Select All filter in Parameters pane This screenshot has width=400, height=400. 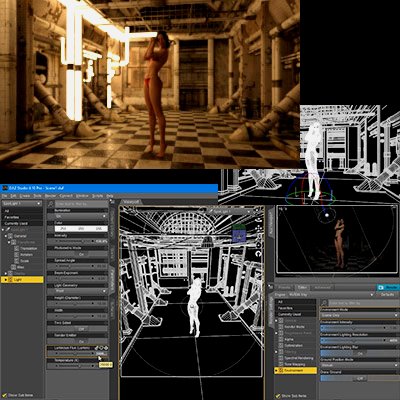pyautogui.click(x=22, y=211)
